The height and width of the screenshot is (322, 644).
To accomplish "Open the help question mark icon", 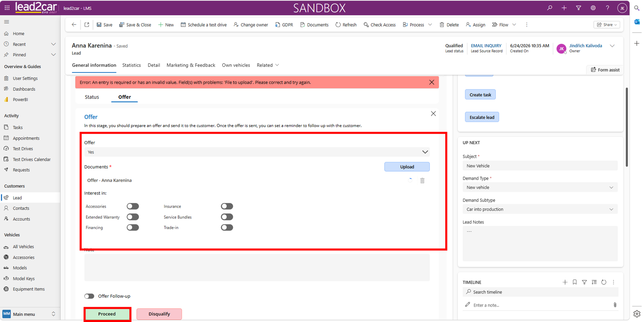I will [x=607, y=8].
